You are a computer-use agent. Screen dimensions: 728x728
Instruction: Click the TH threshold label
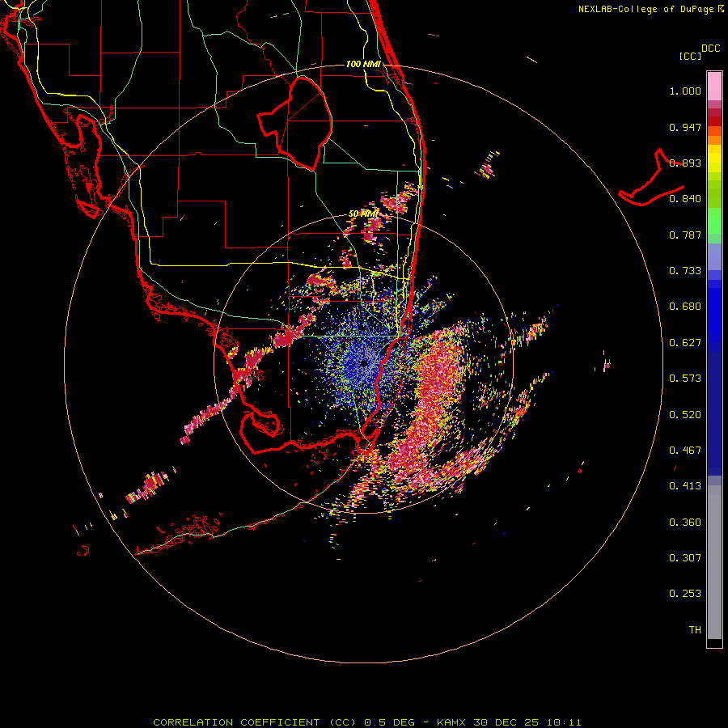(x=695, y=629)
